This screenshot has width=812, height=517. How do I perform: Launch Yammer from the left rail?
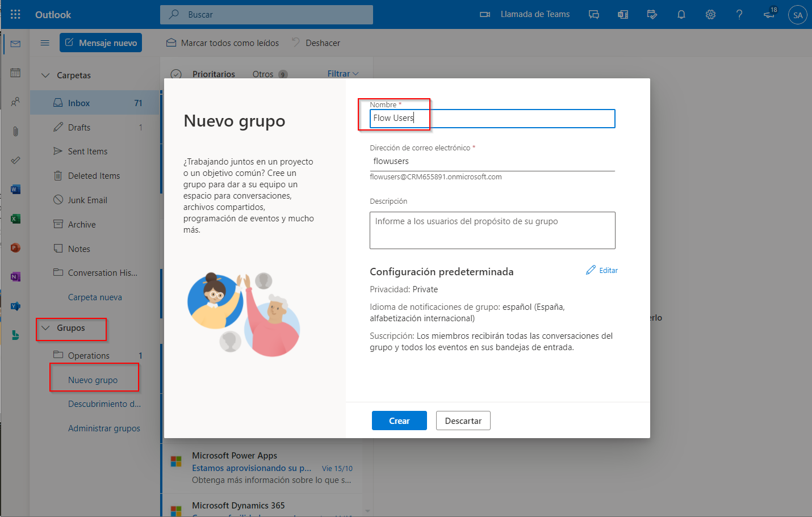pyautogui.click(x=15, y=306)
